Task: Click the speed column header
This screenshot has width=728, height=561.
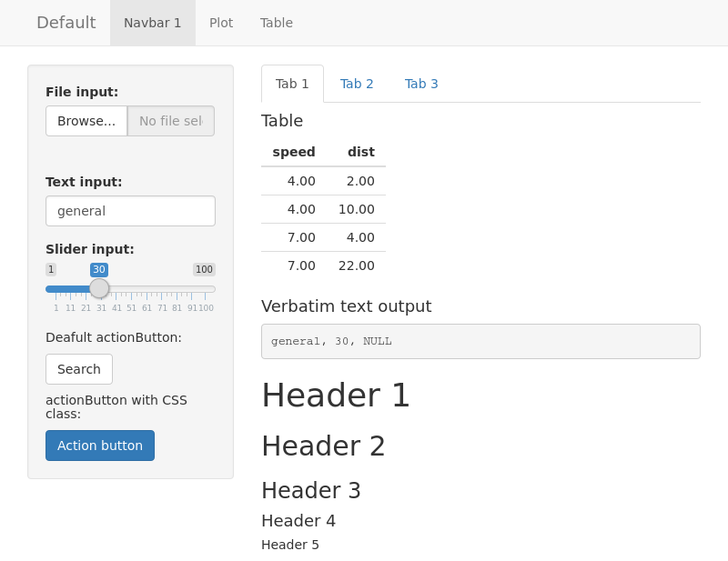Action: [293, 152]
